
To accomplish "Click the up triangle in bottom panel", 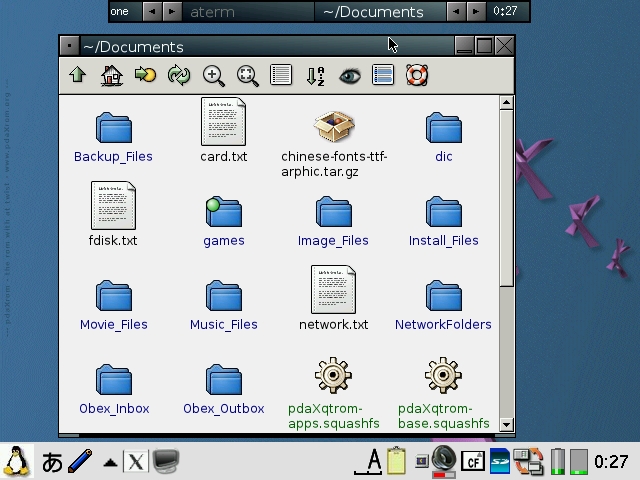I will (110, 462).
